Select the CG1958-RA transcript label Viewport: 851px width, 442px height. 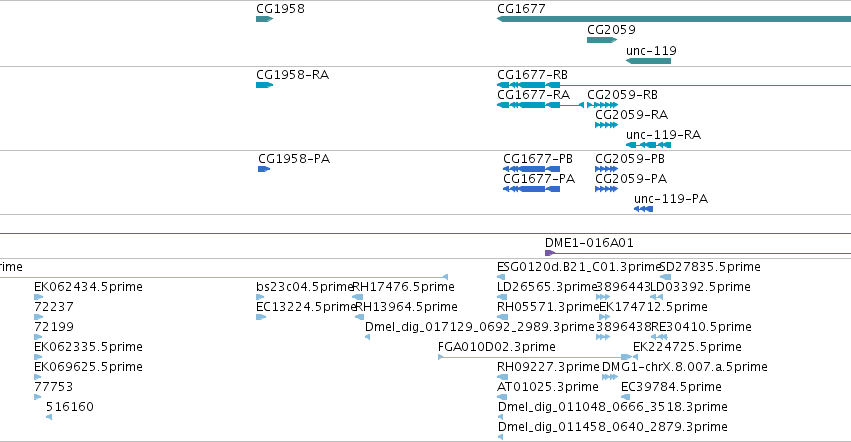pos(293,75)
